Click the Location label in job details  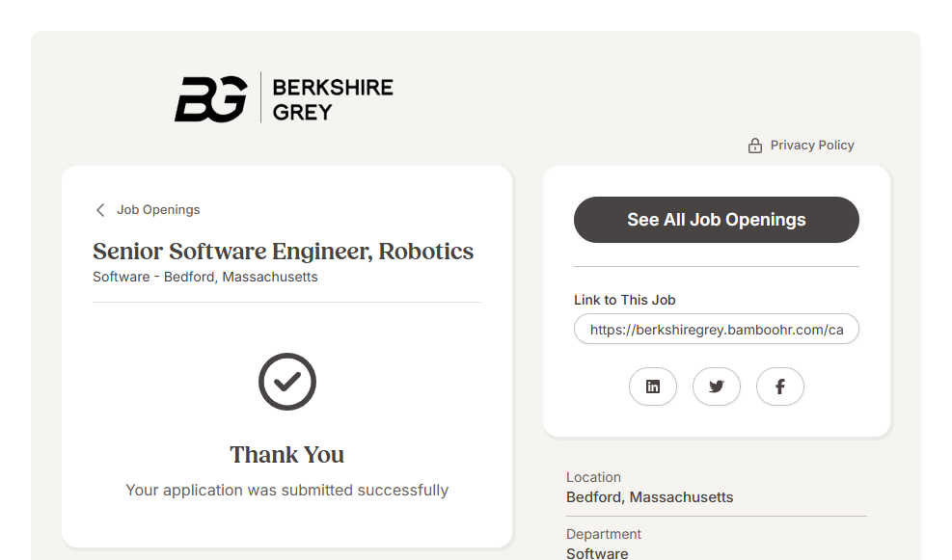[x=593, y=477]
